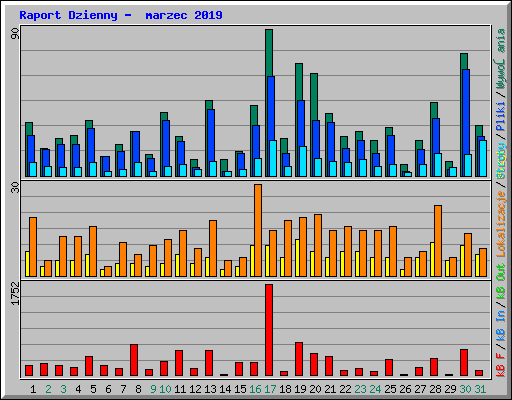Click the tall red kB bar for day 17
Viewport: 512px width, 400px height.
pos(269,330)
